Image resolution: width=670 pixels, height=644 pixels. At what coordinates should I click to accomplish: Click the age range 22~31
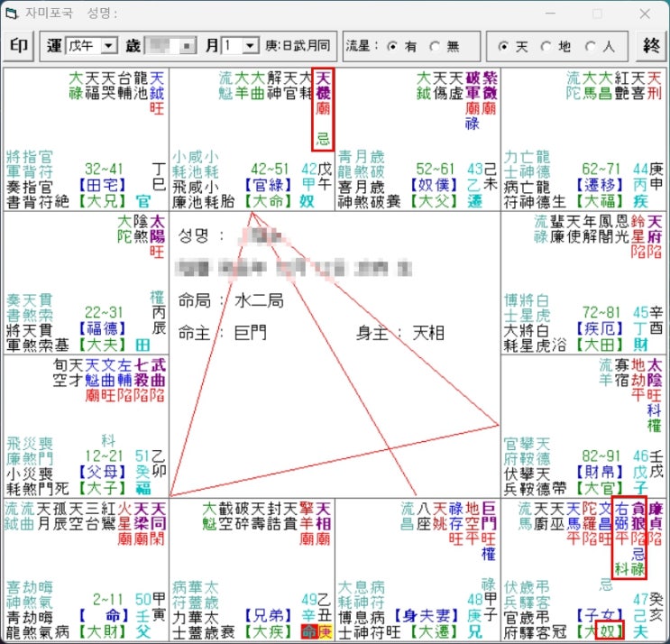104,312
